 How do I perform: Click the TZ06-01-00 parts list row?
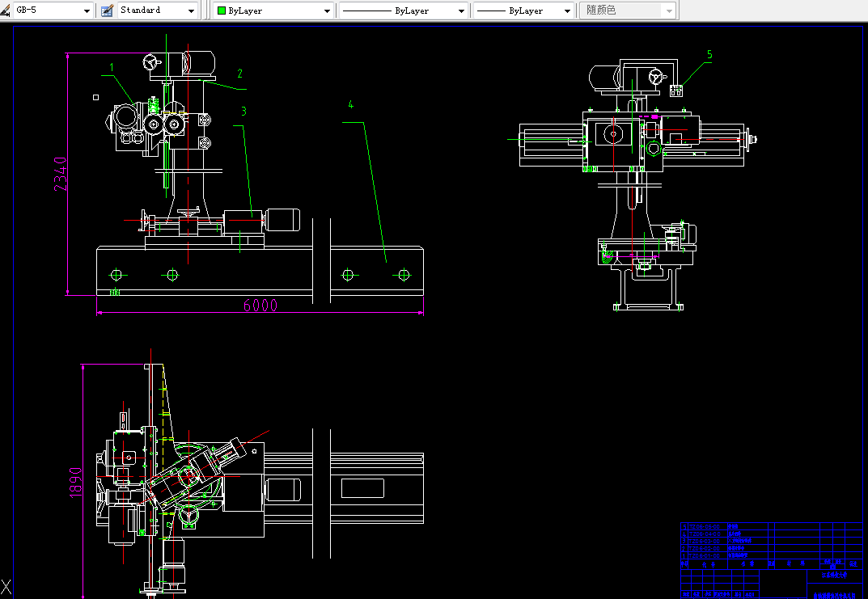coord(773,555)
